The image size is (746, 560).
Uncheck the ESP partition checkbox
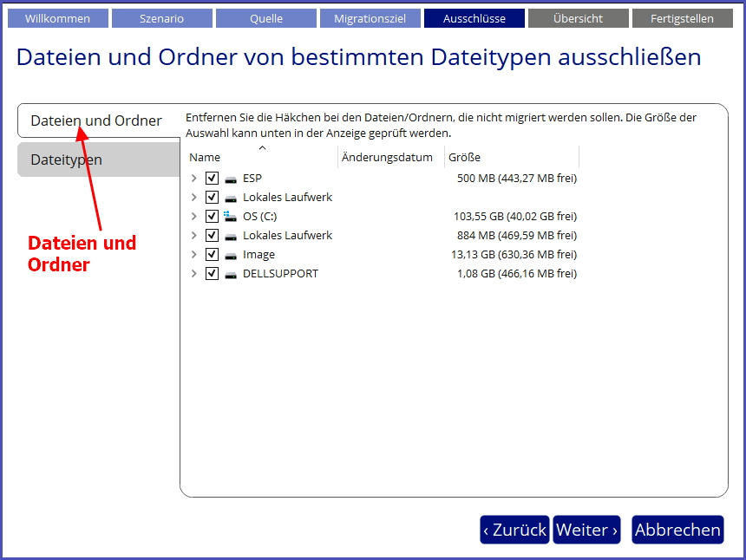[212, 179]
